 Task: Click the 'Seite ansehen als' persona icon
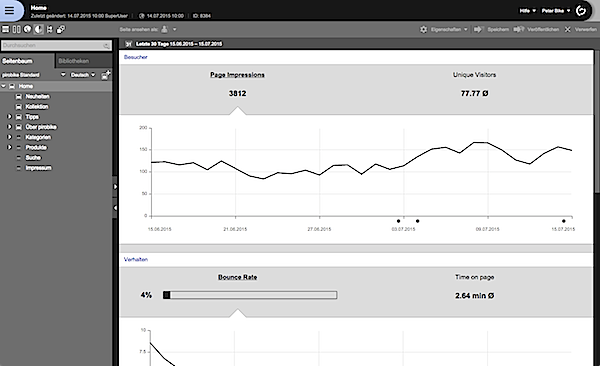tap(165, 29)
